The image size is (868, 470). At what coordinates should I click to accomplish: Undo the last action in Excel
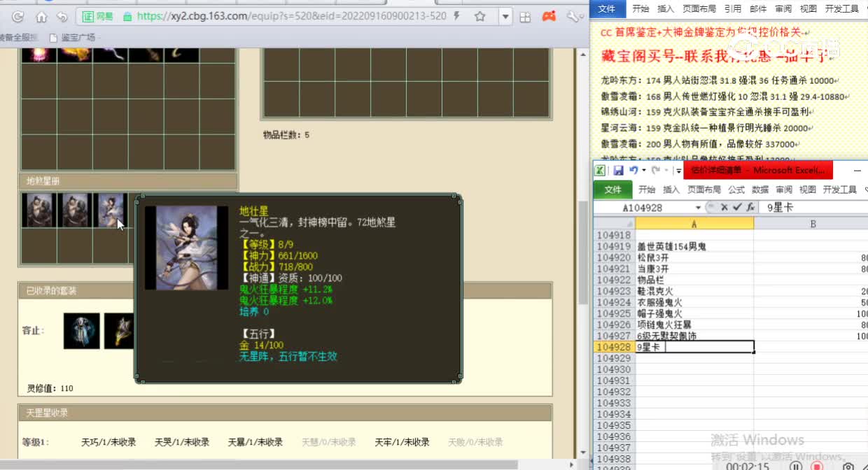pos(633,170)
